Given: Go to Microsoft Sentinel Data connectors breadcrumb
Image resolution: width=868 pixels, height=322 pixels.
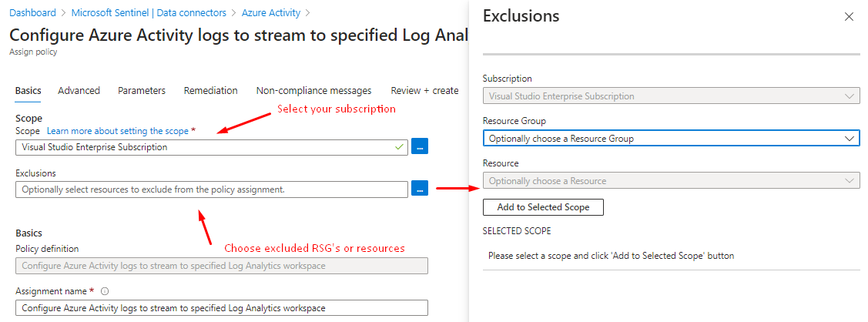Looking at the screenshot, I should click(148, 13).
